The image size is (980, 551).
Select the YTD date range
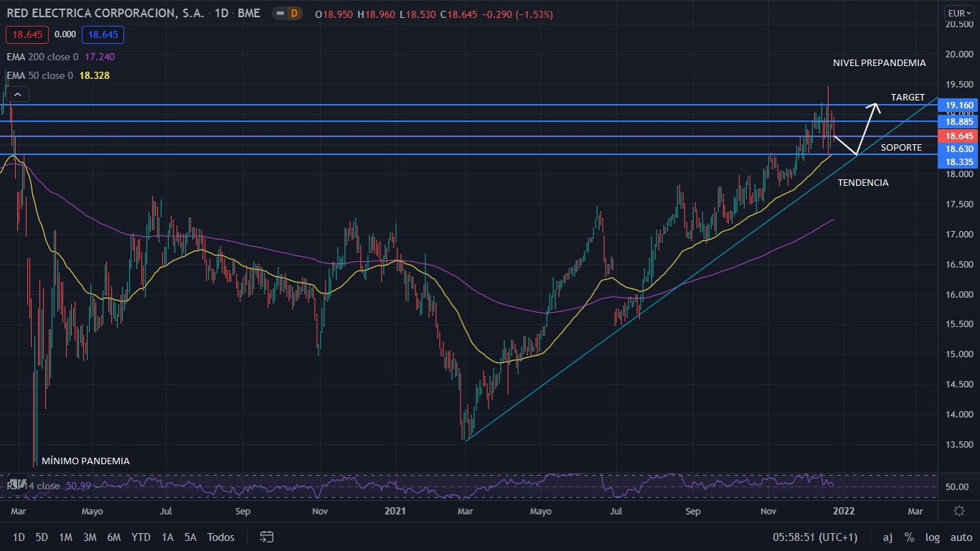tap(141, 537)
